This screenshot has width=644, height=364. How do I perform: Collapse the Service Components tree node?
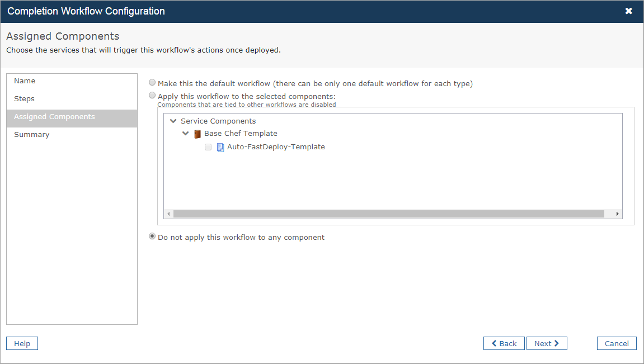[x=173, y=121]
